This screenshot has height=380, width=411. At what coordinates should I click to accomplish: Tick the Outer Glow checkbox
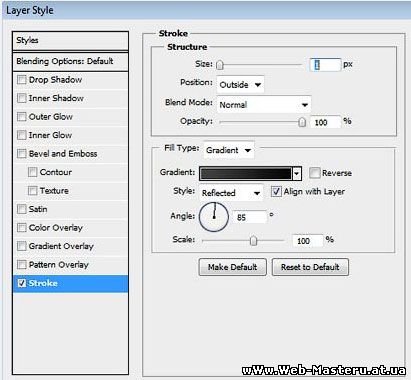(x=22, y=117)
